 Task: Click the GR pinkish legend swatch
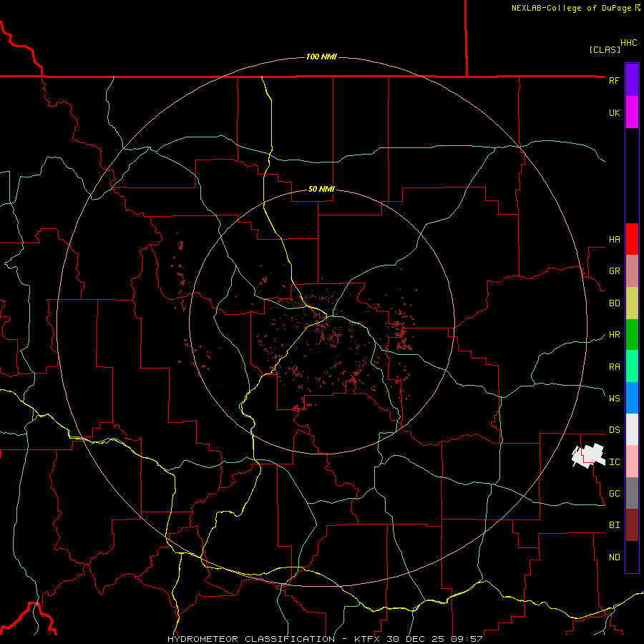632,270
